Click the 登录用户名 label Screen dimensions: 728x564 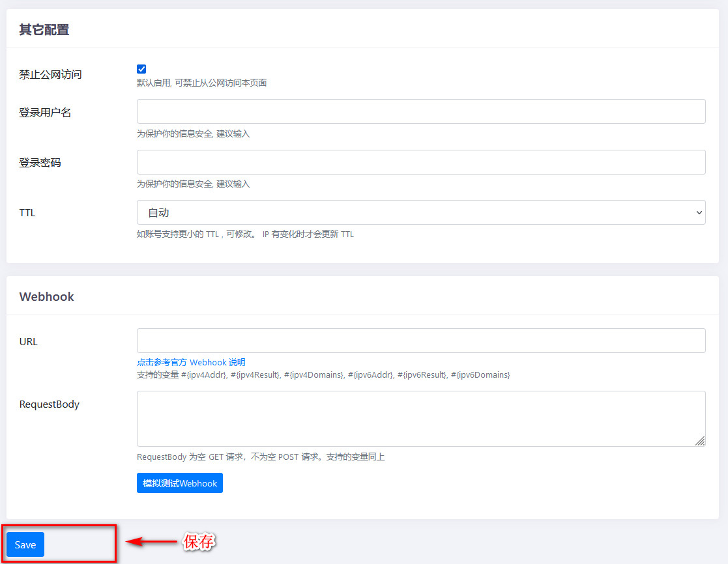point(45,112)
